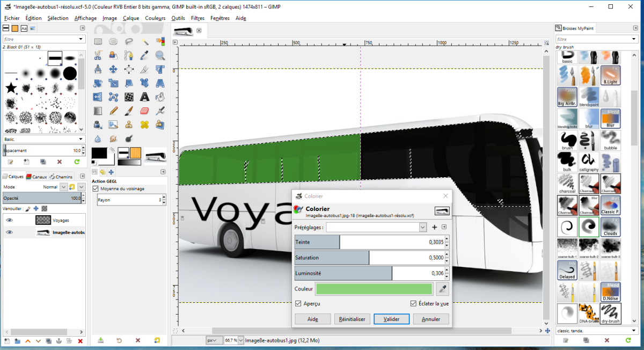Viewport: 644px width, 350px height.
Task: Select the Clouds MyPaint brush thumbnail
Action: (x=611, y=227)
